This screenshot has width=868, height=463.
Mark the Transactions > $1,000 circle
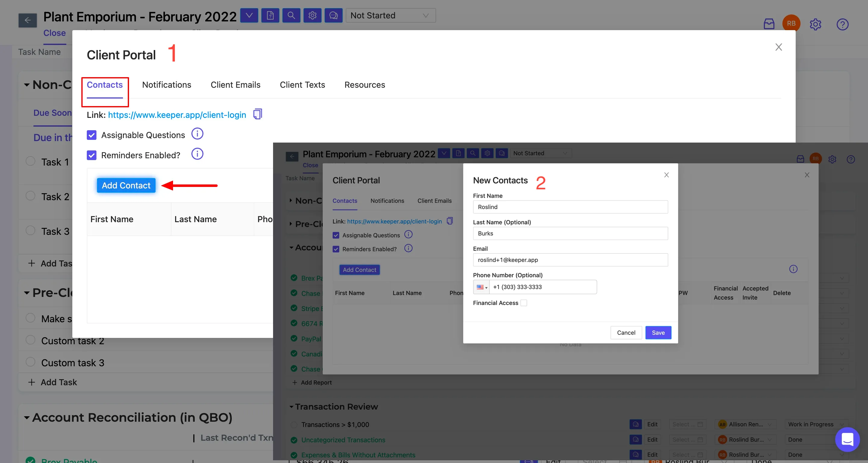point(294,425)
